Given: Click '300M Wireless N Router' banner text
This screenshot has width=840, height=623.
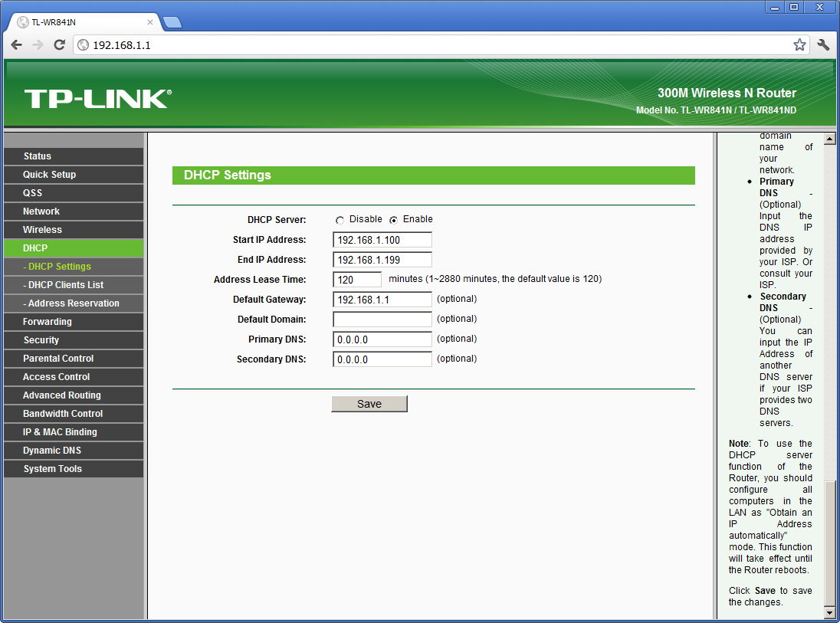Looking at the screenshot, I should pos(727,93).
